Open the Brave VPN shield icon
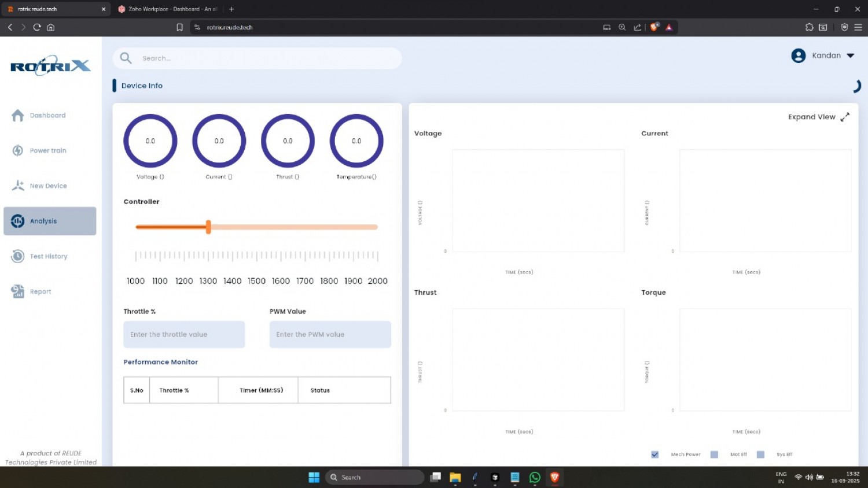Screen dimensions: 868x488 pos(844,27)
